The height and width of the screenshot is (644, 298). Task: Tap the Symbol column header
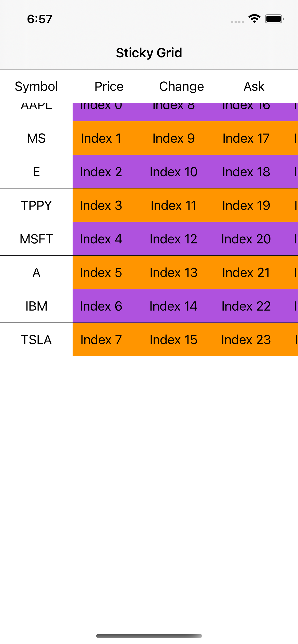pyautogui.click(x=36, y=86)
